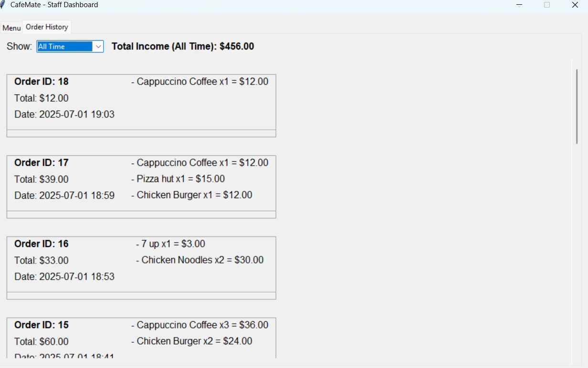The height and width of the screenshot is (368, 588).
Task: Click the Chicken Burger x1 = $12.00 item
Action: 191,195
